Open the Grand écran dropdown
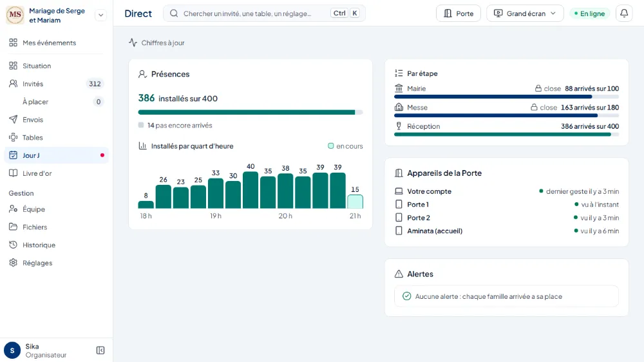Screen dimensions: 644x362 click(x=525, y=14)
